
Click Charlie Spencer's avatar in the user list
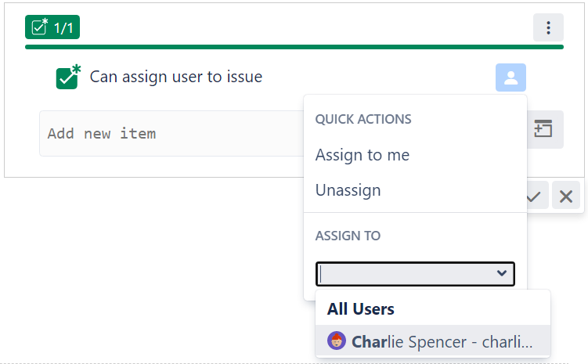(337, 341)
